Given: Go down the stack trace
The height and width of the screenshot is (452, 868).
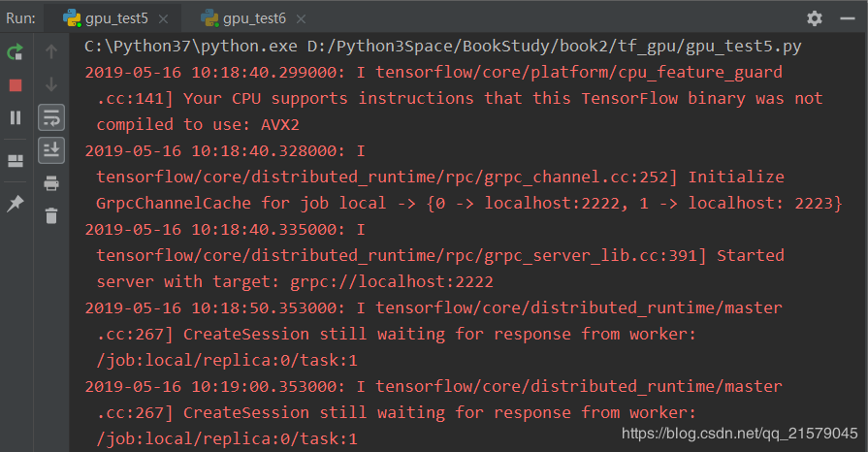Looking at the screenshot, I should [x=51, y=84].
